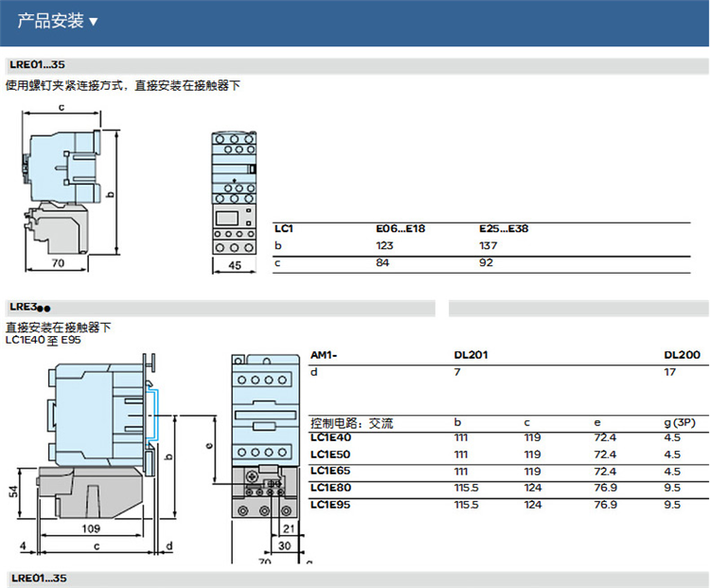Open the LRE01 front view drawing

click(x=234, y=202)
